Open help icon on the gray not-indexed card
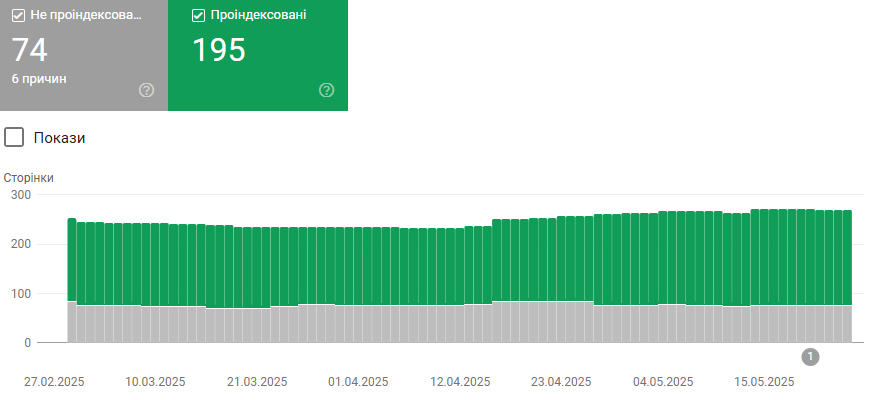This screenshot has height=400, width=869. [146, 90]
